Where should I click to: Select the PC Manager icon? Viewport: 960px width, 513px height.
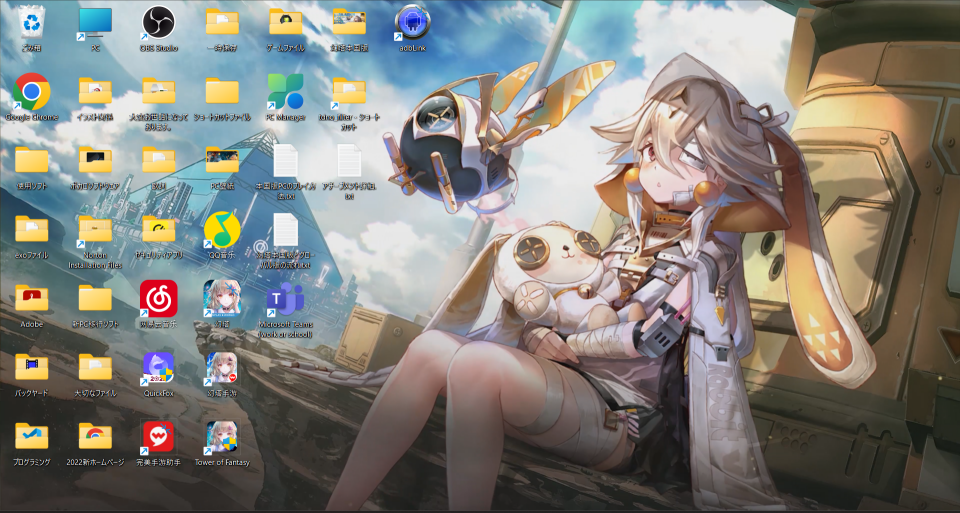click(x=285, y=93)
